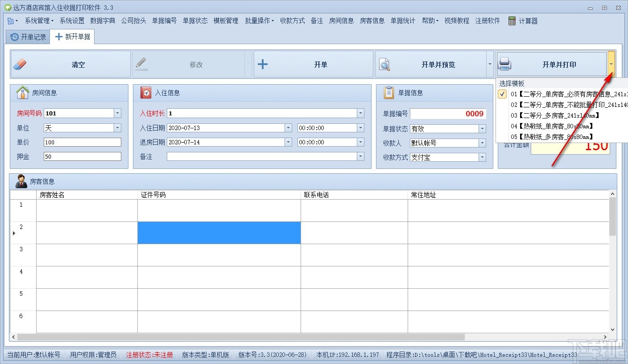Open the 退房日期 date picker dropdown
The width and height of the screenshot is (628, 364).
[288, 142]
